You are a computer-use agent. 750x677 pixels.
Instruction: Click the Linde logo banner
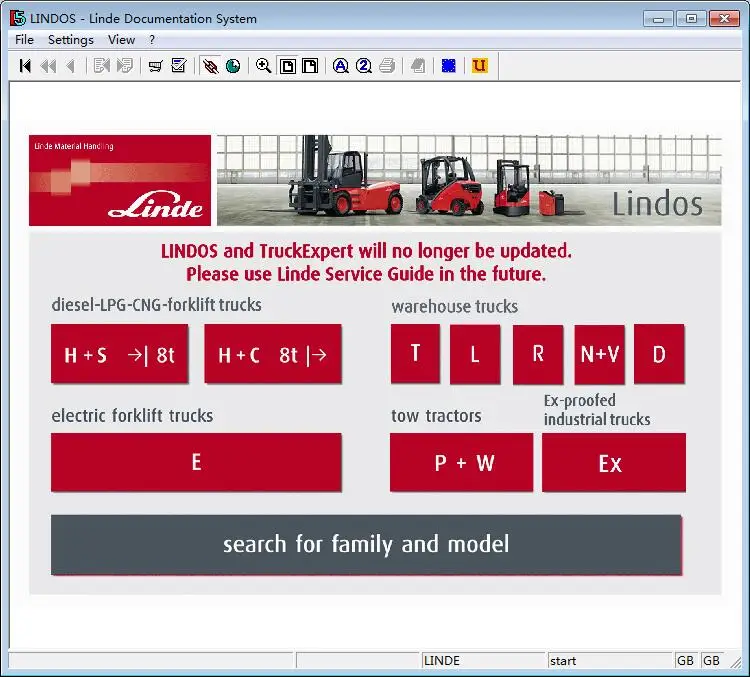point(120,180)
